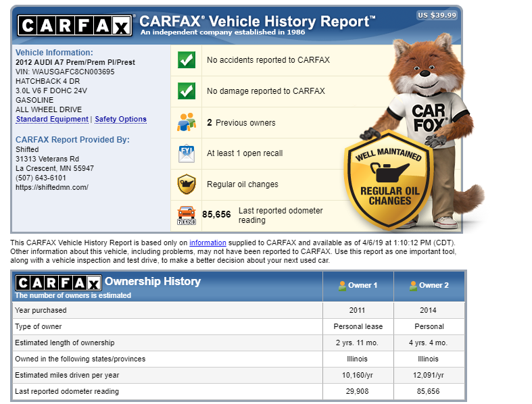Click Owner 2 Illinois state cell
532x404 pixels.
click(x=428, y=359)
